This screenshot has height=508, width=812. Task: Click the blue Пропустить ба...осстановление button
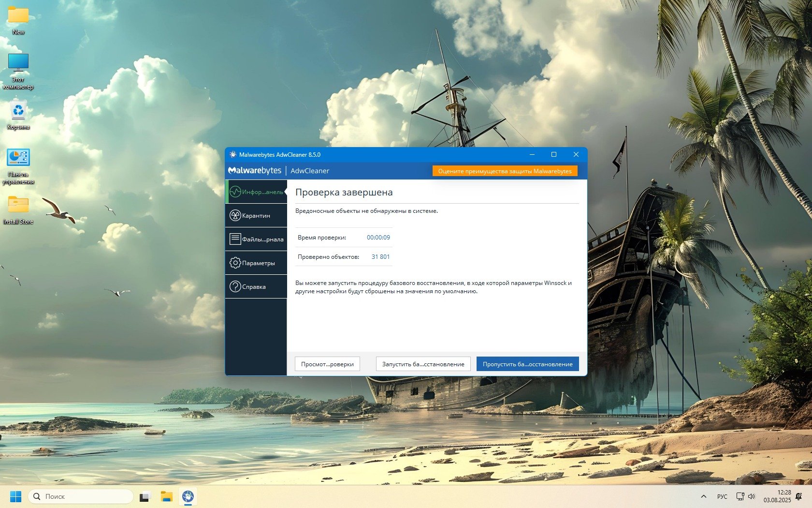pyautogui.click(x=527, y=364)
